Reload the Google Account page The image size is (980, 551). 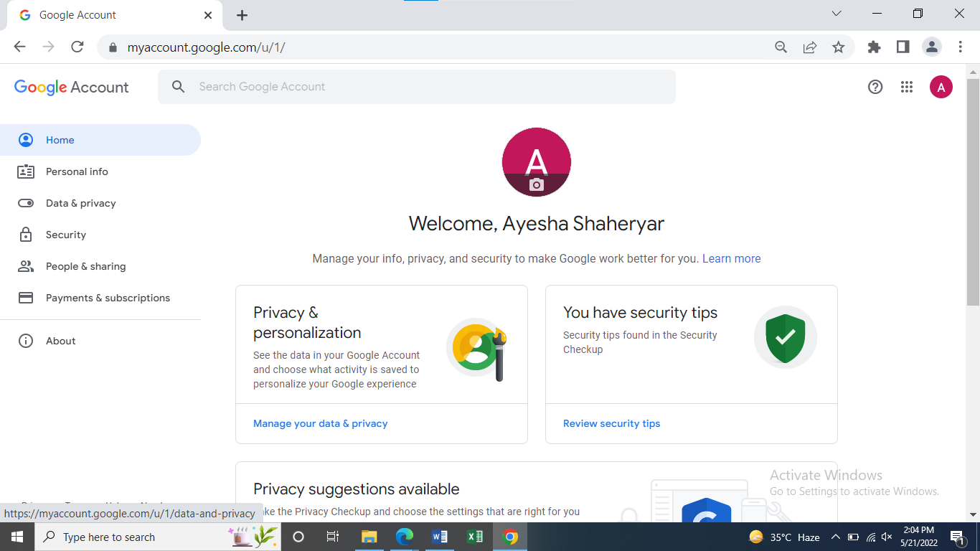tap(77, 47)
